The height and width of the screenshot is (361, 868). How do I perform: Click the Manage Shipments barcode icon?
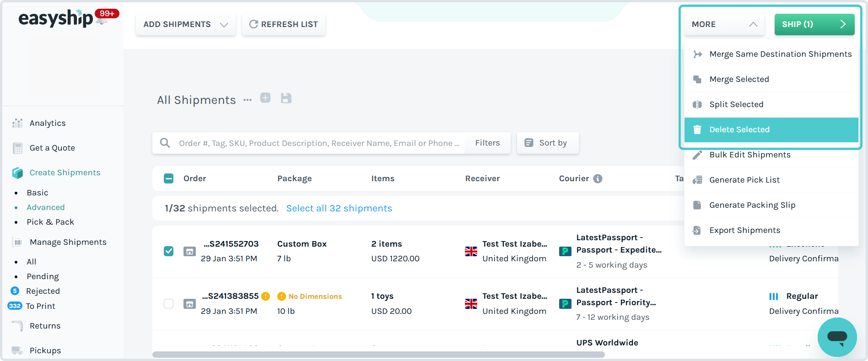click(18, 242)
